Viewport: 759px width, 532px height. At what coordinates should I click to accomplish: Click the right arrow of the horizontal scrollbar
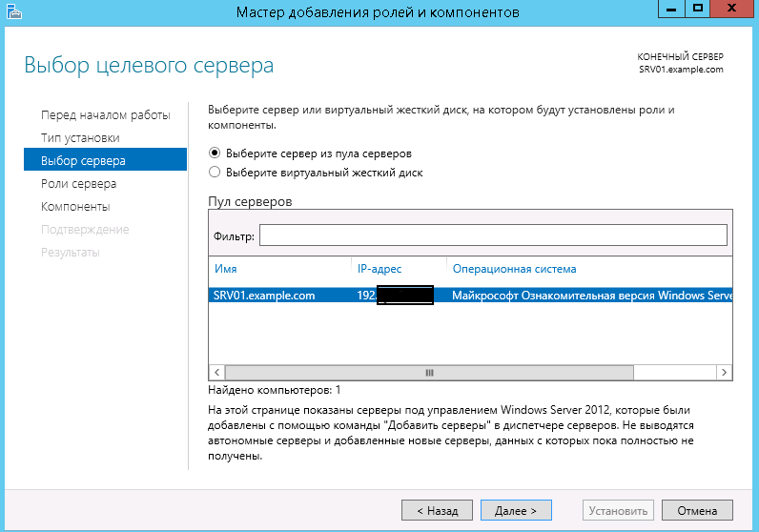[724, 372]
